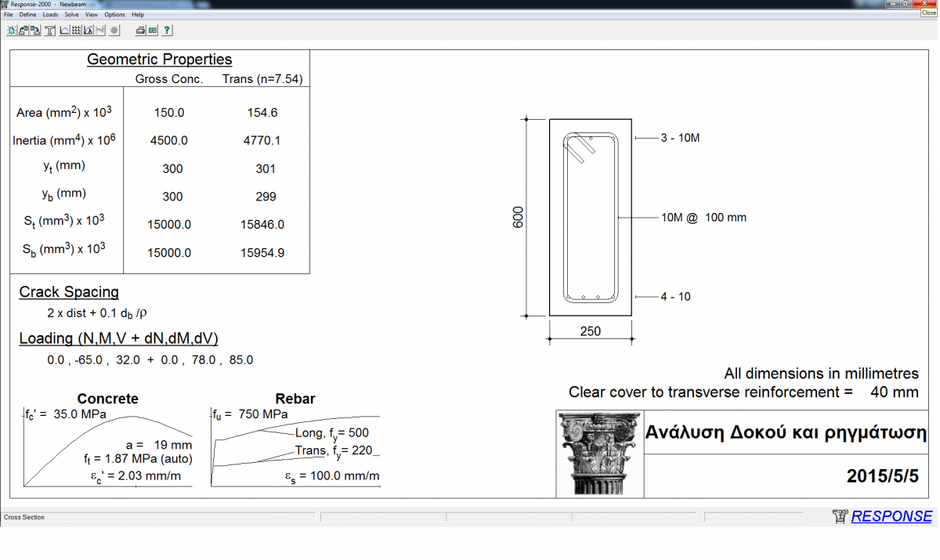Click the gross inertia value 4500.0
The image size is (940, 560).
(x=169, y=141)
